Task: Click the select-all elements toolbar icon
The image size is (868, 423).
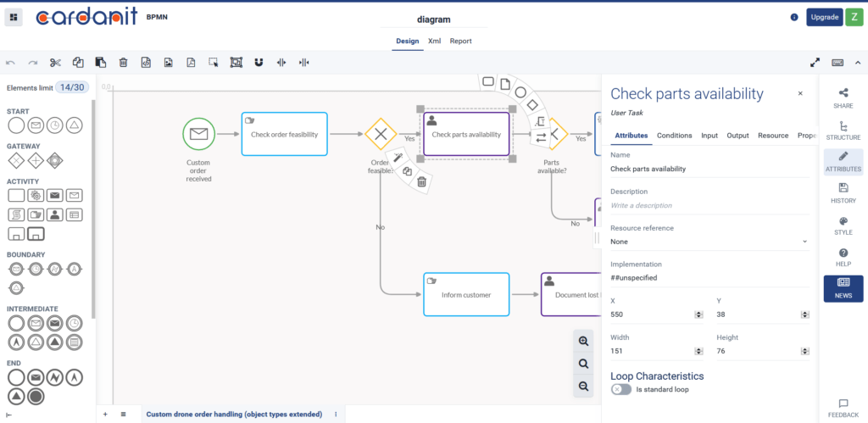Action: click(236, 63)
